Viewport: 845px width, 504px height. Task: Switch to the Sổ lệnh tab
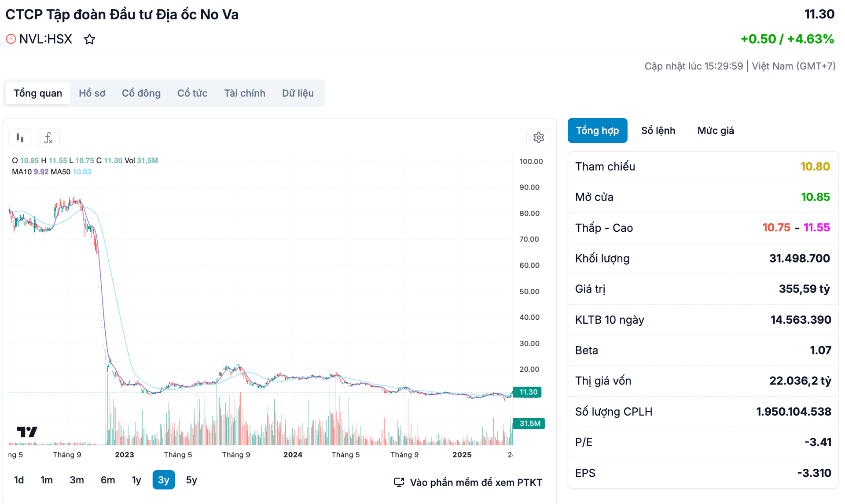tap(658, 131)
